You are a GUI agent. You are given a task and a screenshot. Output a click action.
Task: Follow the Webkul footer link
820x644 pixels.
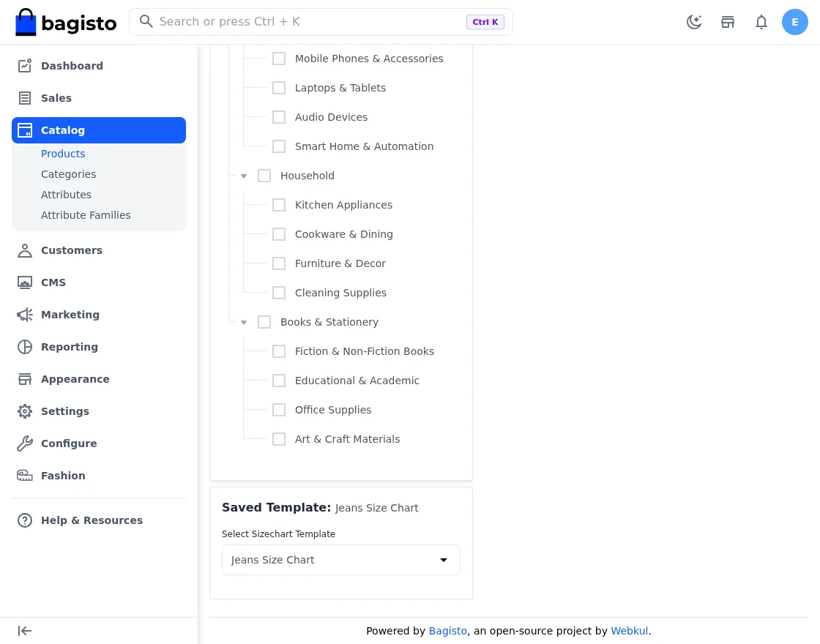(629, 631)
